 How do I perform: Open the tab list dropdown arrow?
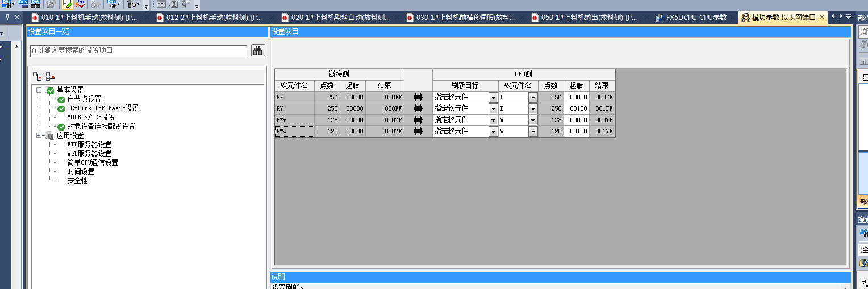pos(848,17)
